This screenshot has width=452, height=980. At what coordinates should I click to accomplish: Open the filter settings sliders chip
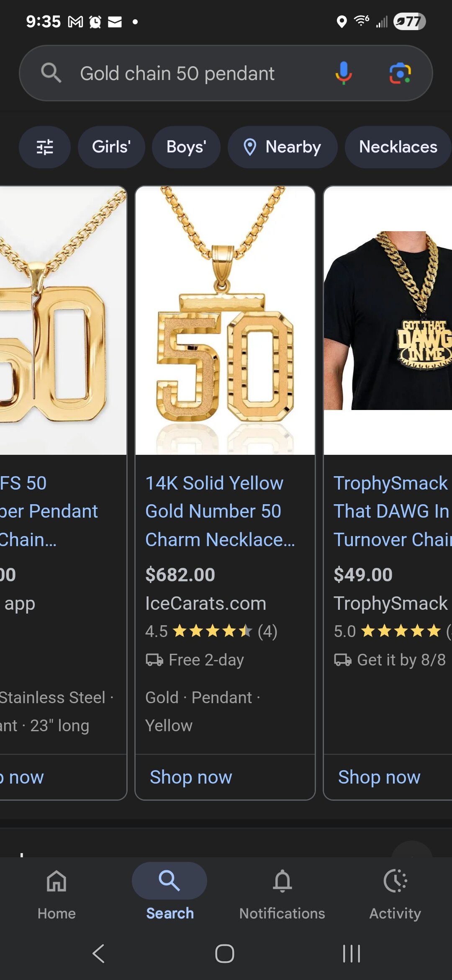pos(45,147)
